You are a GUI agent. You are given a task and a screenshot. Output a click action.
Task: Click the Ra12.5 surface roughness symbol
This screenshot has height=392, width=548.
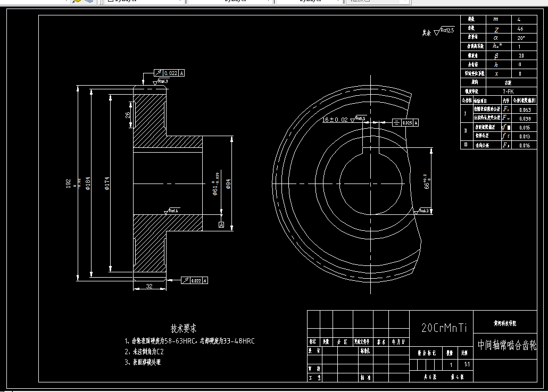click(x=444, y=31)
